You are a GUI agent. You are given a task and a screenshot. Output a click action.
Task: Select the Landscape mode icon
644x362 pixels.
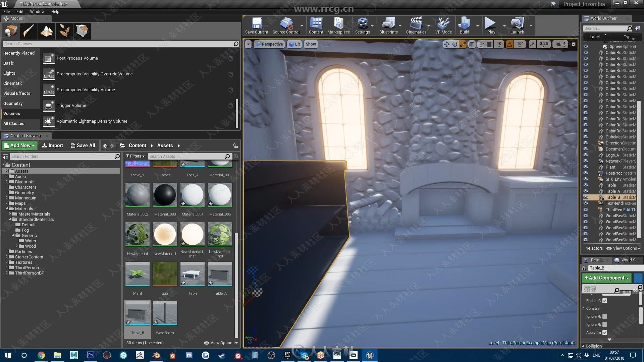46,31
